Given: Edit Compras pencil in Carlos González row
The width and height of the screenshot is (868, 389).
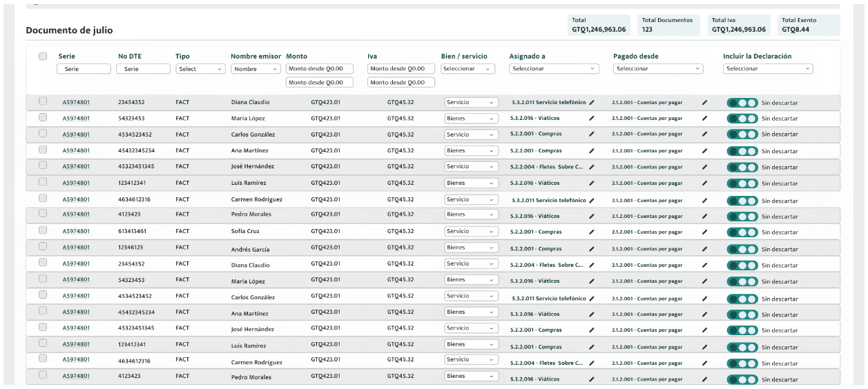Looking at the screenshot, I should pyautogui.click(x=591, y=134).
